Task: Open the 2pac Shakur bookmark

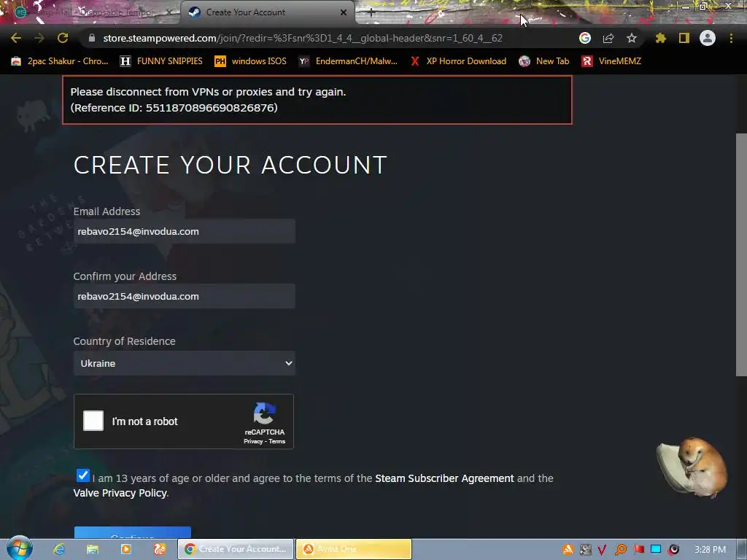Action: (x=60, y=61)
